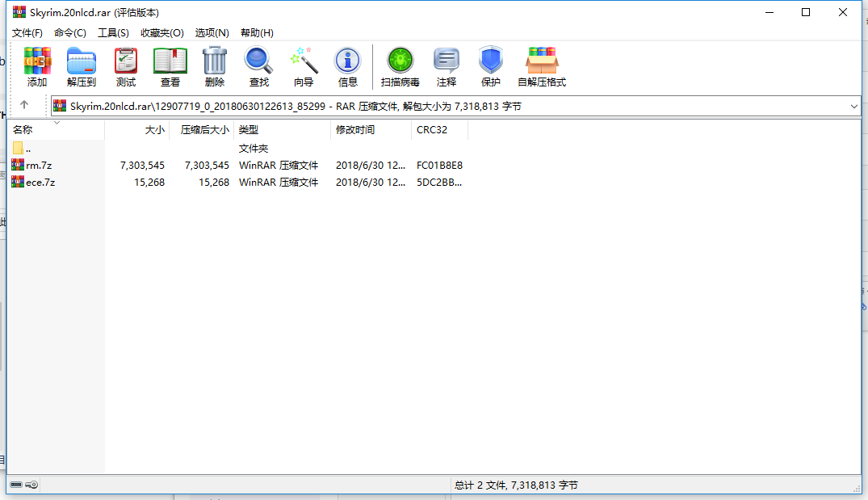Click the modified date of rm.7z
The width and height of the screenshot is (868, 500).
click(371, 166)
